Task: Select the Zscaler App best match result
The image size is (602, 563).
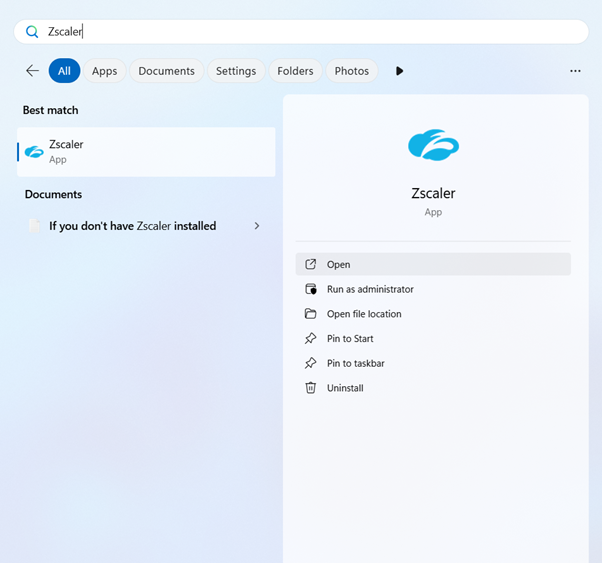Action: pyautogui.click(x=146, y=152)
